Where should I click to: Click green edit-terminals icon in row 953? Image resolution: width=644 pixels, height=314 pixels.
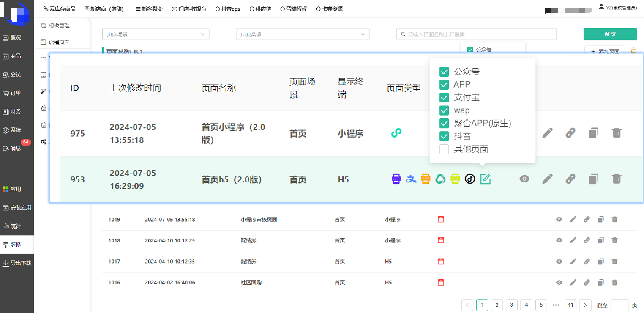click(486, 179)
